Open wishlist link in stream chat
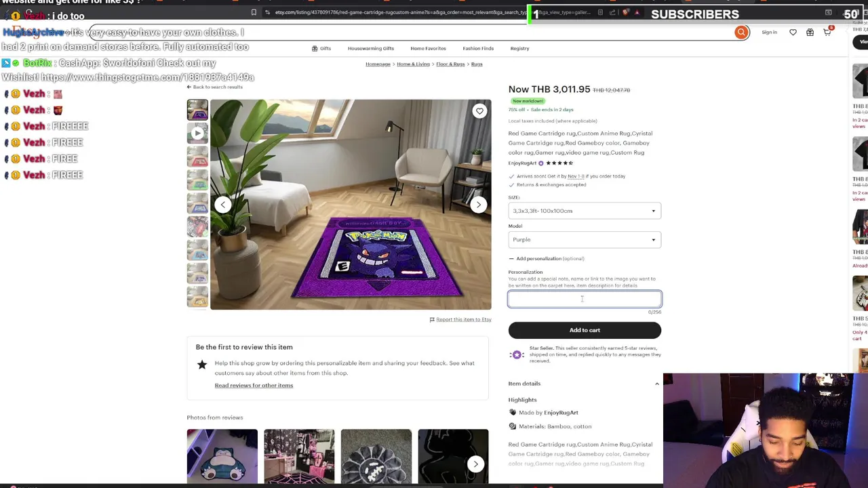 147,77
